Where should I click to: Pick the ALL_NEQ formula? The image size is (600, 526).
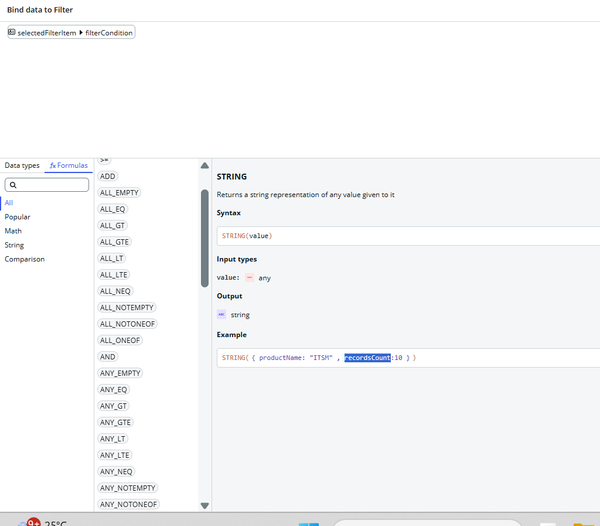pyautogui.click(x=115, y=291)
